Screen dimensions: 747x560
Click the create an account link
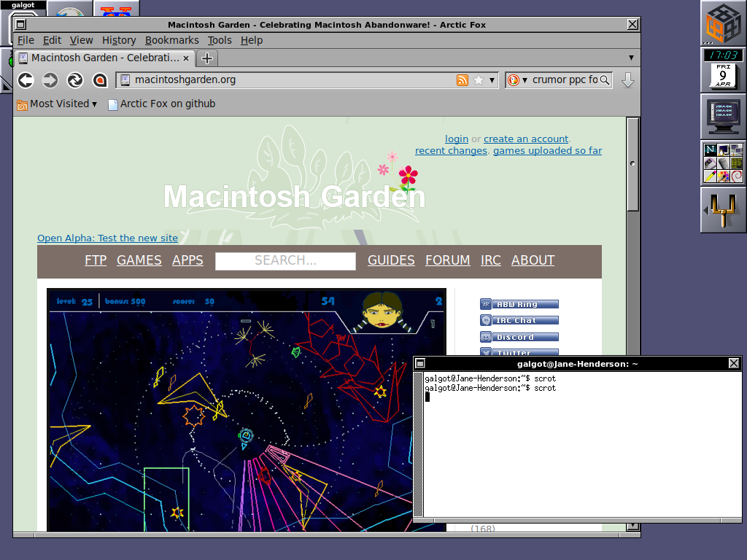pos(526,139)
